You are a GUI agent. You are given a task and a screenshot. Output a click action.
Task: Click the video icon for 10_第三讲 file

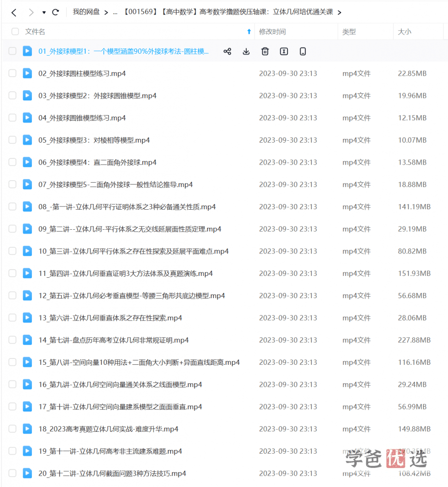point(27,251)
